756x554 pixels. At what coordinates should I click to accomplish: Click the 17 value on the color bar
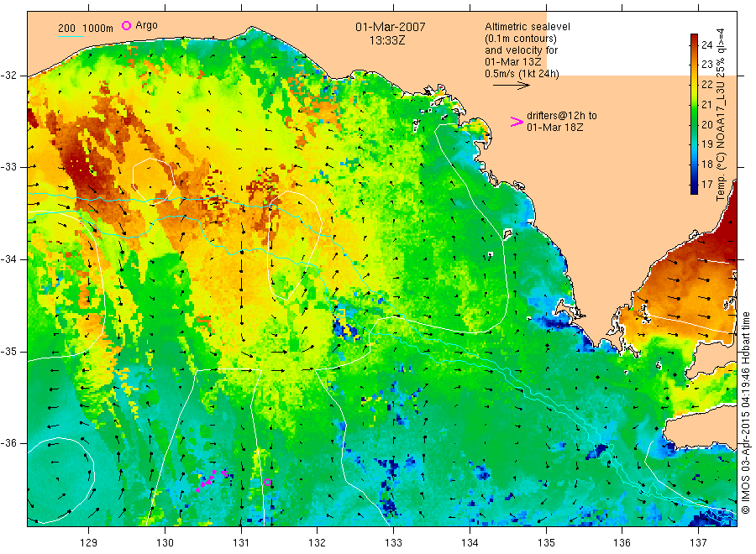[x=706, y=184]
